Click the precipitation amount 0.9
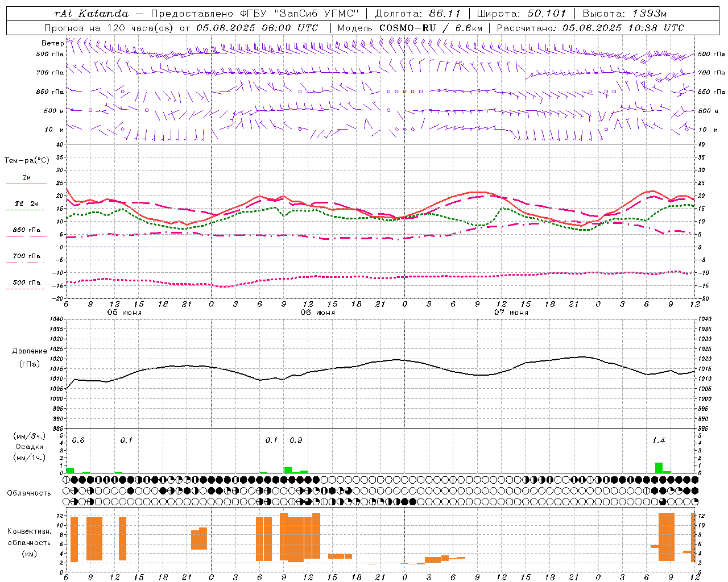 click(x=296, y=440)
